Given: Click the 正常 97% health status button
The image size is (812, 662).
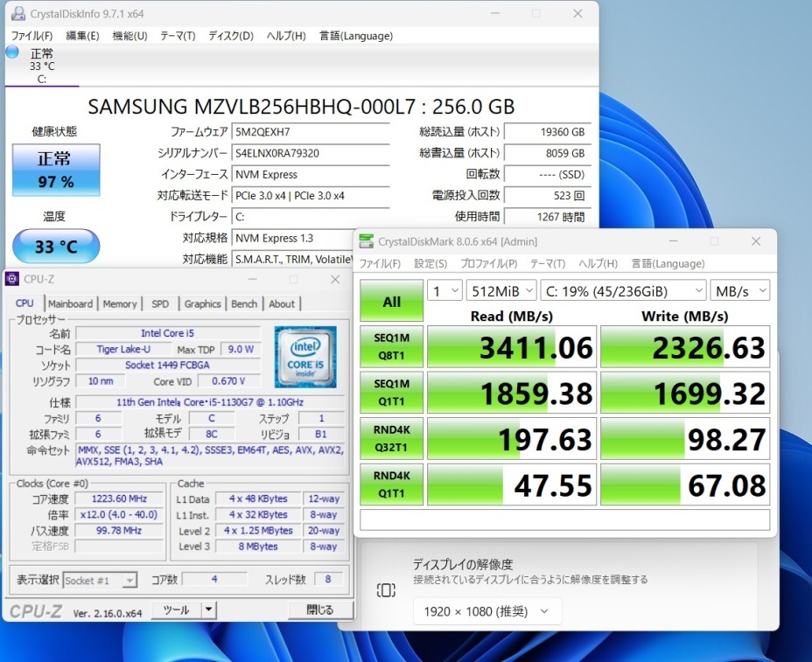Looking at the screenshot, I should tap(56, 170).
